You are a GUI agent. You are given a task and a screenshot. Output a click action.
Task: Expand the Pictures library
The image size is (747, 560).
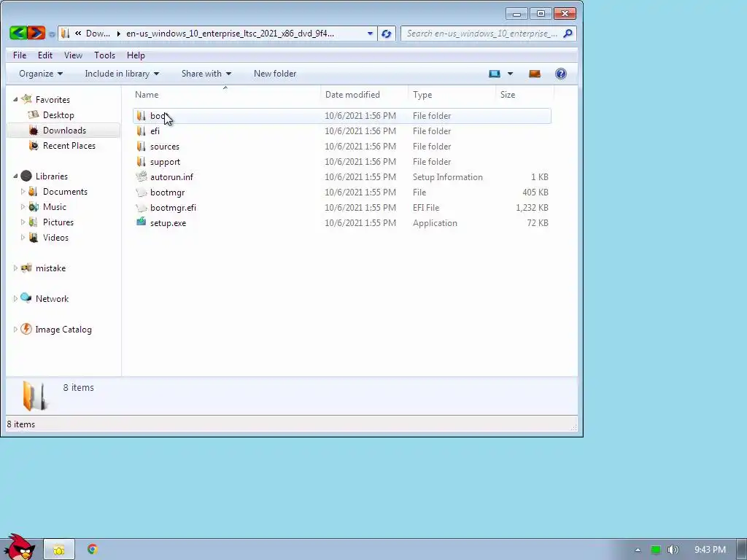click(23, 222)
